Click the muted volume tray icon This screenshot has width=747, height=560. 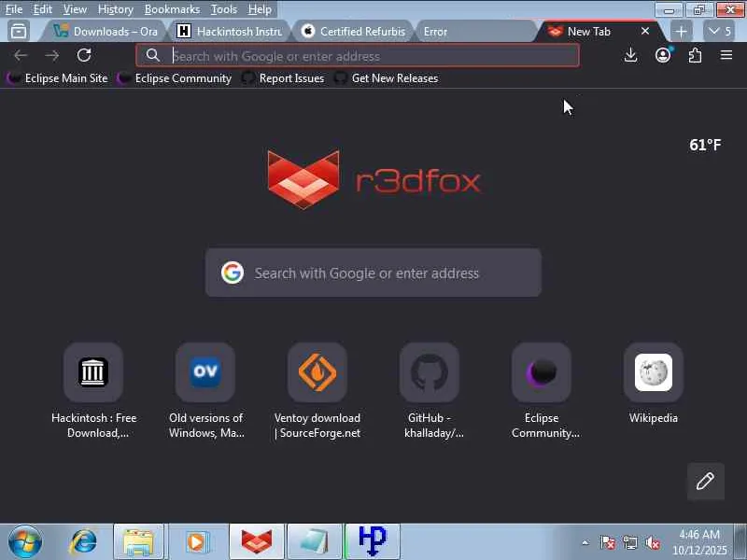pos(653,542)
